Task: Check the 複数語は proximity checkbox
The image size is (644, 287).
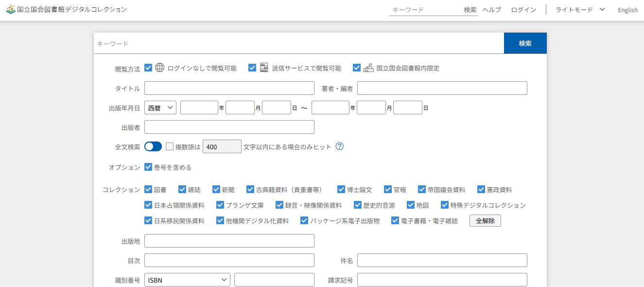Action: tap(170, 146)
